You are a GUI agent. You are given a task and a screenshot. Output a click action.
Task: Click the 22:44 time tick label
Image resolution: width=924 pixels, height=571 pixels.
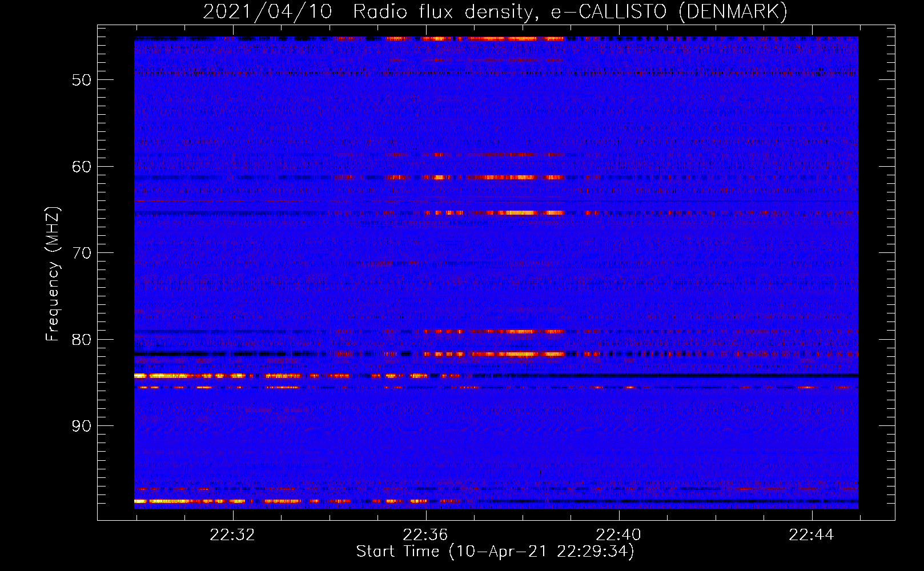point(811,535)
